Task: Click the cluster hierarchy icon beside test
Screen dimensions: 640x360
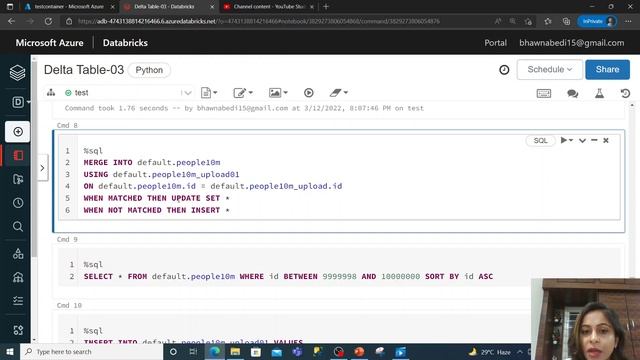Action: tap(51, 93)
